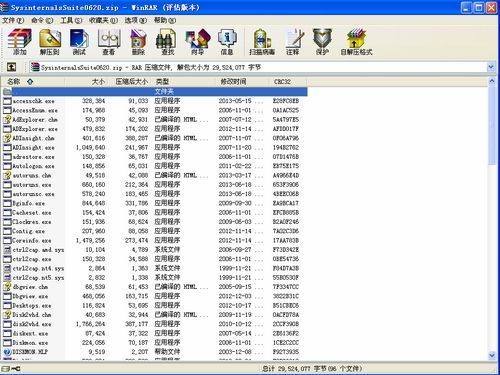This screenshot has width=500, height=375.
Task: Select the AccessEnum.exe row
Action: [x=153, y=110]
